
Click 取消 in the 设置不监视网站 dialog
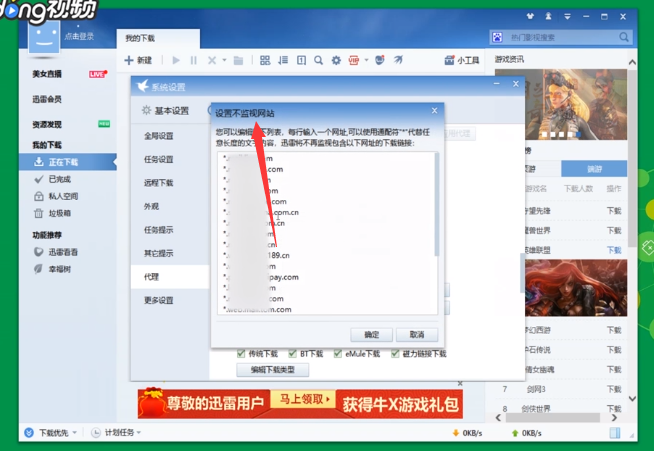pyautogui.click(x=417, y=335)
